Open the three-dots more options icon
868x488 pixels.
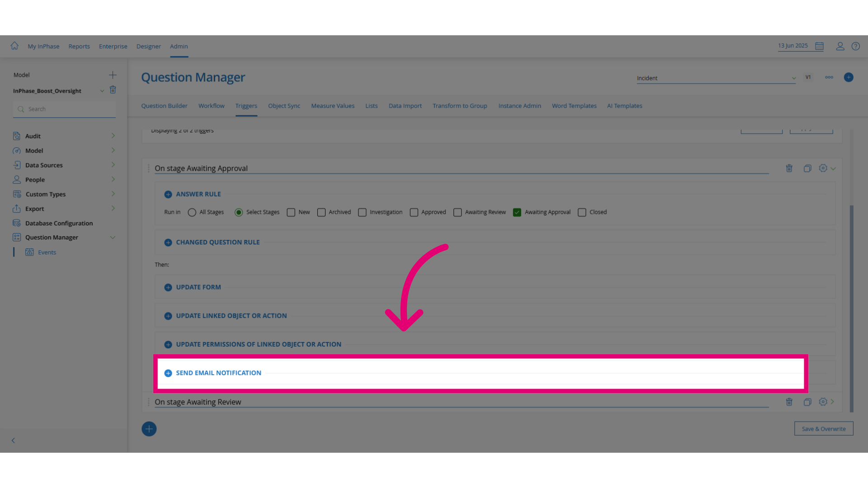829,77
